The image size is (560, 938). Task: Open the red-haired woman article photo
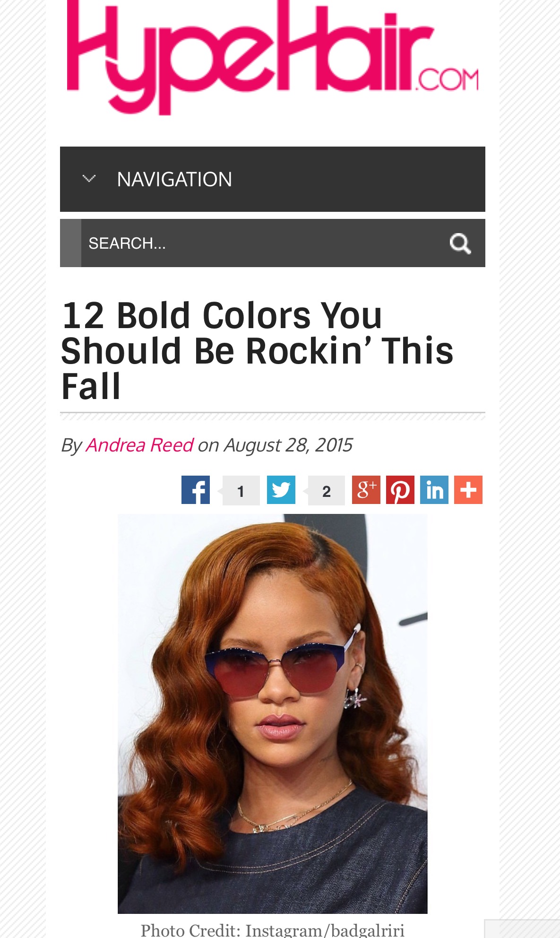coord(273,713)
